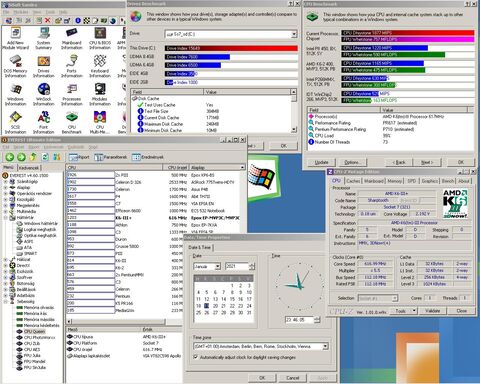Viewport: 480px width, 384px height.
Task: Click the year stepper in Date/Time
Action: click(252, 266)
